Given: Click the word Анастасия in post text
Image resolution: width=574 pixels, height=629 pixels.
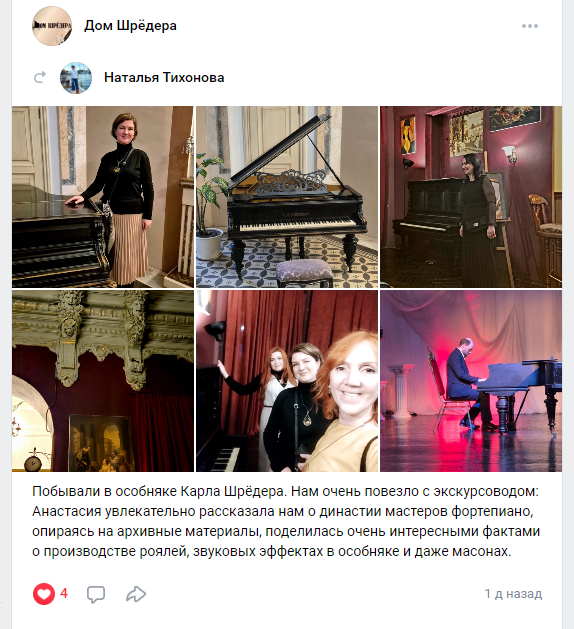Looking at the screenshot, I should point(67,511).
